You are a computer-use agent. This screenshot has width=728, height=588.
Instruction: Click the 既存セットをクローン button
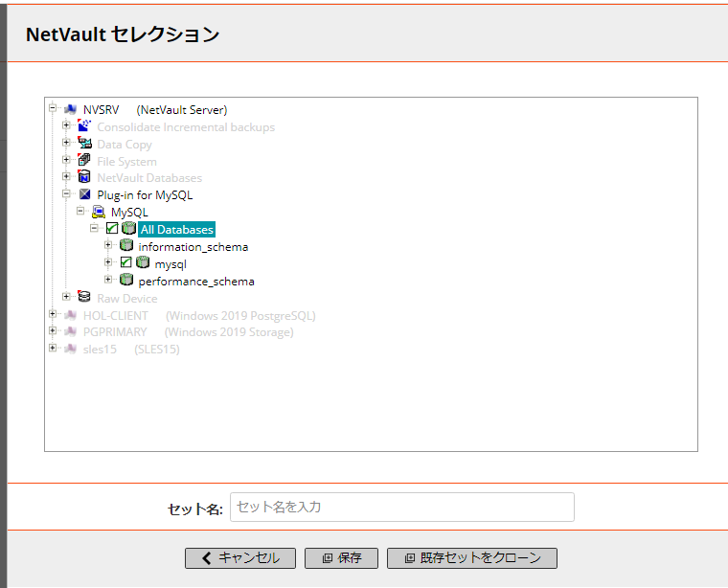(x=471, y=558)
